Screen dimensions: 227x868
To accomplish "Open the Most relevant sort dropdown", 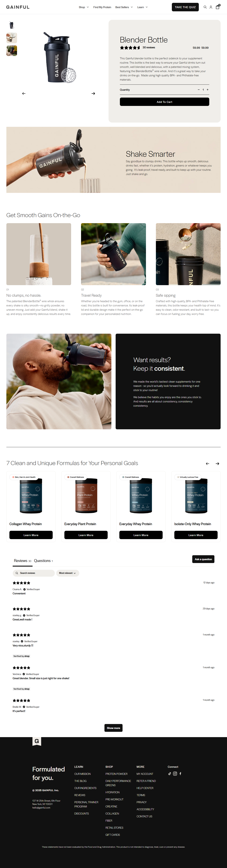I will click(x=67, y=573).
